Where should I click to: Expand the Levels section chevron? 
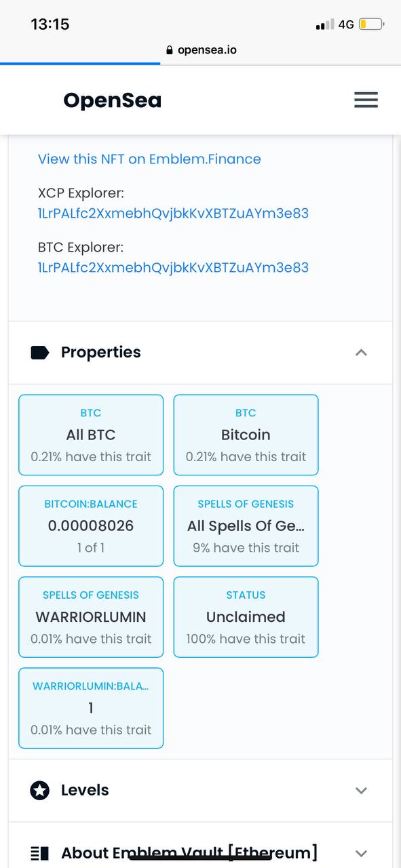(362, 791)
